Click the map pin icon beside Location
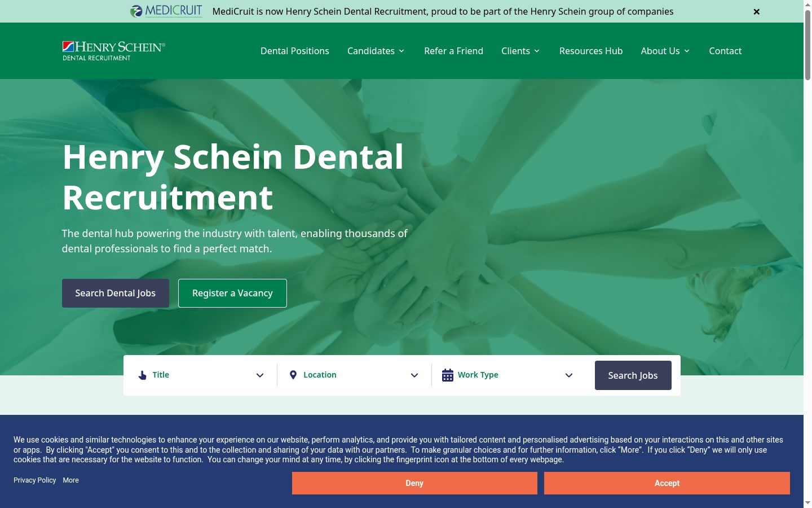The image size is (812, 508). click(293, 375)
